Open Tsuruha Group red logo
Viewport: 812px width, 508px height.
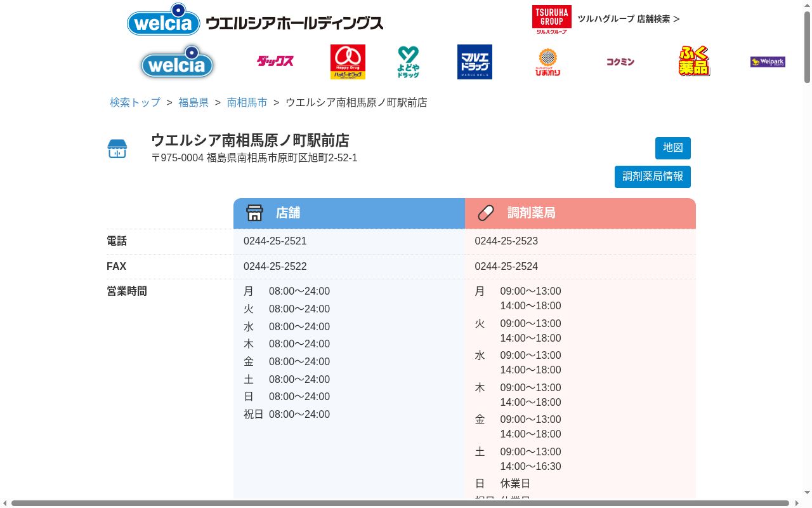click(x=551, y=19)
